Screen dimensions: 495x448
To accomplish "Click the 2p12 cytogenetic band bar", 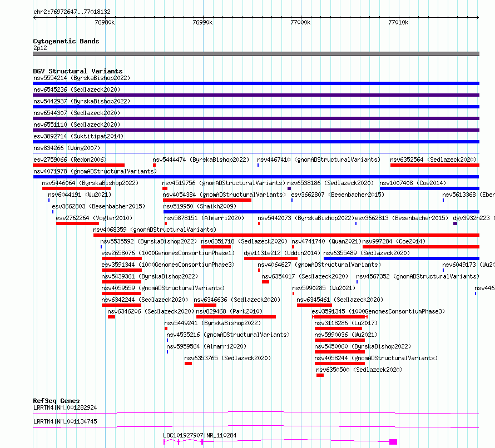I will click(x=256, y=54).
